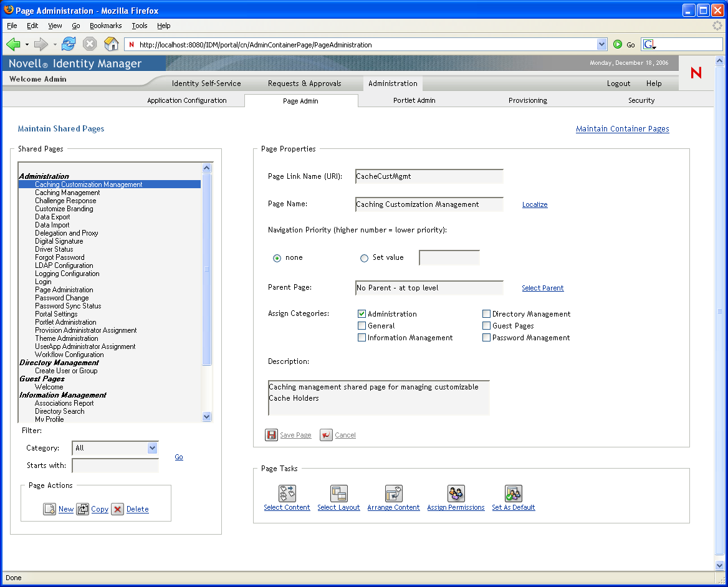
Task: Click the Select Parent link
Action: pyautogui.click(x=542, y=288)
